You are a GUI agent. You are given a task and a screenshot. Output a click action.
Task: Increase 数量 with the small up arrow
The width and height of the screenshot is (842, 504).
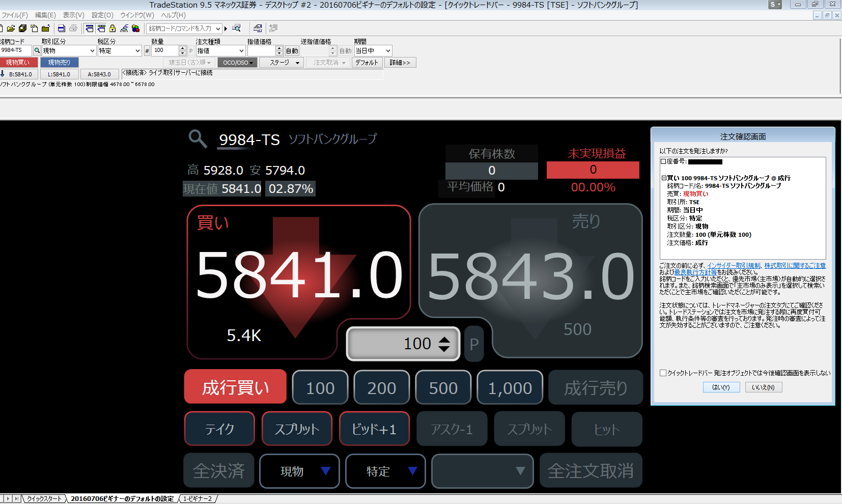[x=183, y=48]
